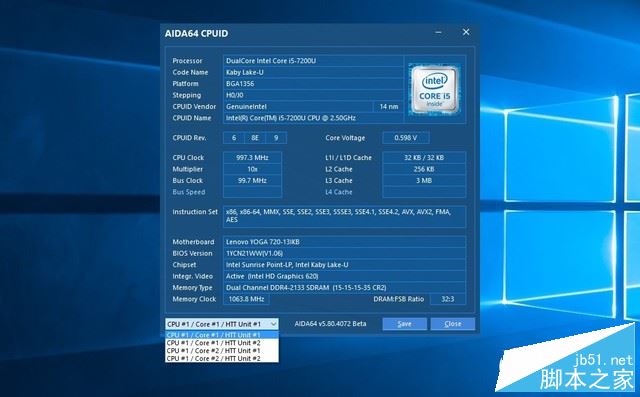Click the Processor value DualCore Intel Core i5-7200U
The height and width of the screenshot is (397, 640).
313,61
